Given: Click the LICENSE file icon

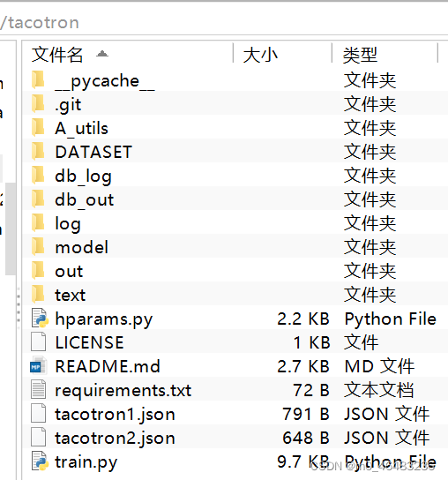Looking at the screenshot, I should (x=39, y=342).
